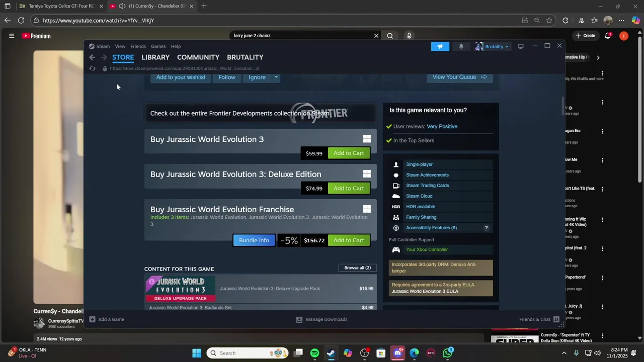The image size is (644, 362).
Task: Open the Games menu in Steam
Action: (158, 46)
